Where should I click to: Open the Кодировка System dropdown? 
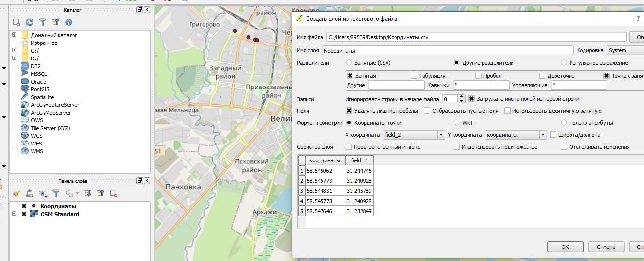click(625, 50)
